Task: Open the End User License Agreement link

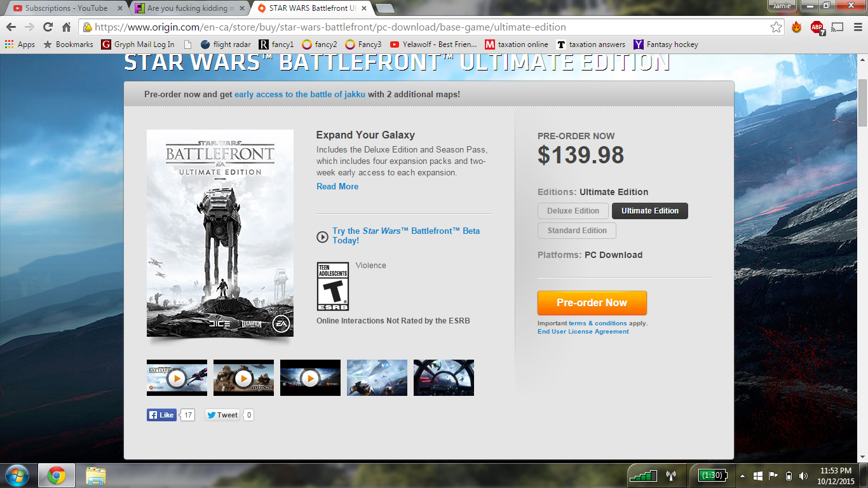Action: click(x=583, y=332)
